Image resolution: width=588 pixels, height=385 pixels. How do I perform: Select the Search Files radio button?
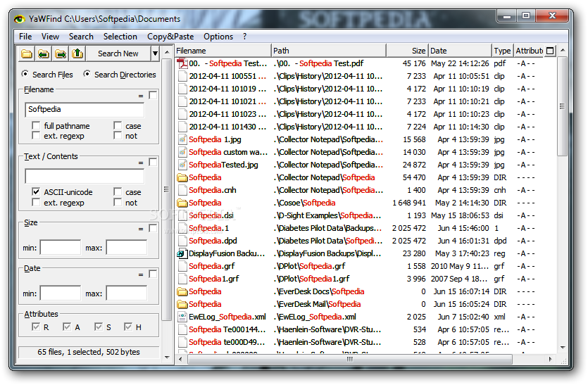coord(25,74)
